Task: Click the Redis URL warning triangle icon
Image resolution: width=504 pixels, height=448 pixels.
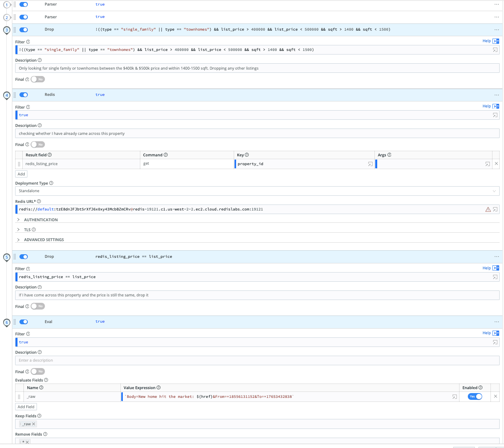Action: click(488, 209)
